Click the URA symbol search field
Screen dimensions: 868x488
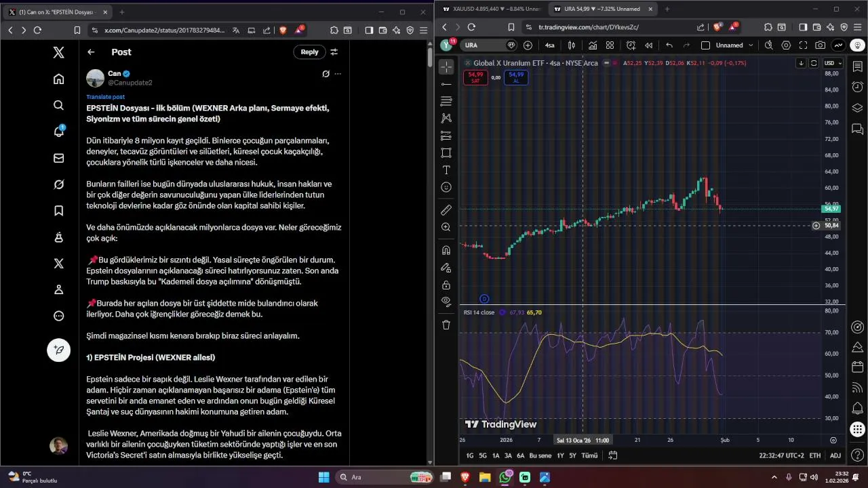tap(489, 45)
